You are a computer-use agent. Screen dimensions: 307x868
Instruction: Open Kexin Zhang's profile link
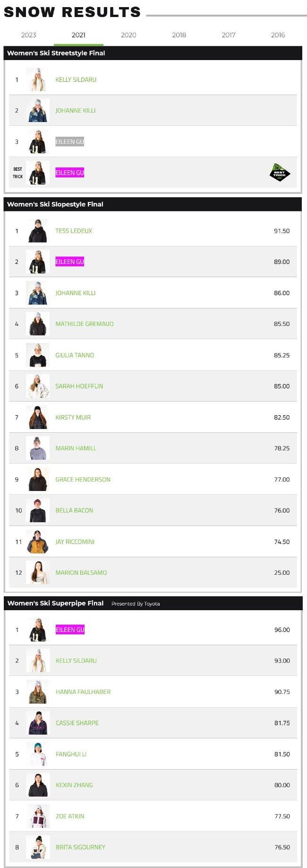click(74, 785)
